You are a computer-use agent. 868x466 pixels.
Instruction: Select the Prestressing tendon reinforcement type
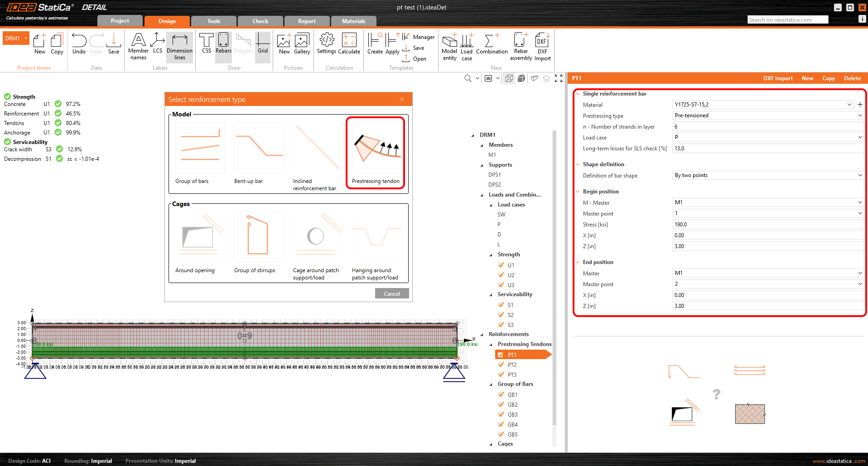[376, 152]
